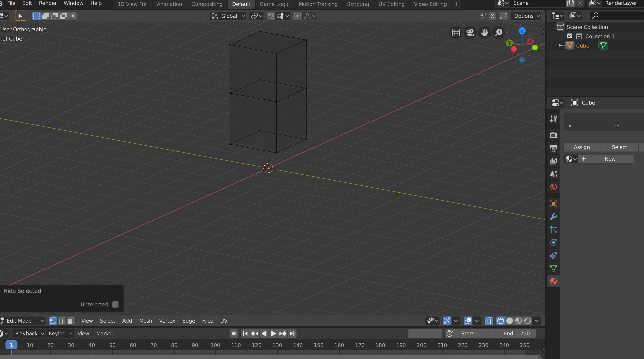Viewport: 644px width, 359px height.
Task: Open the World properties tab
Action: 554,187
